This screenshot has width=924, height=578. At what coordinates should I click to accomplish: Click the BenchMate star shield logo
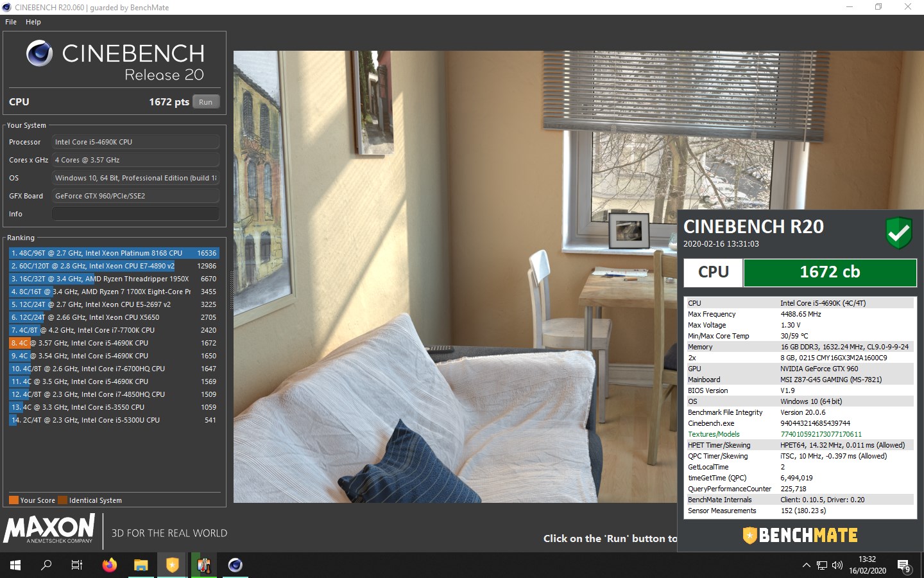pyautogui.click(x=749, y=535)
